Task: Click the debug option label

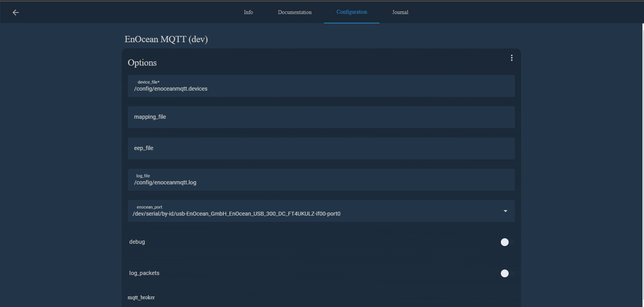Action: pyautogui.click(x=137, y=242)
